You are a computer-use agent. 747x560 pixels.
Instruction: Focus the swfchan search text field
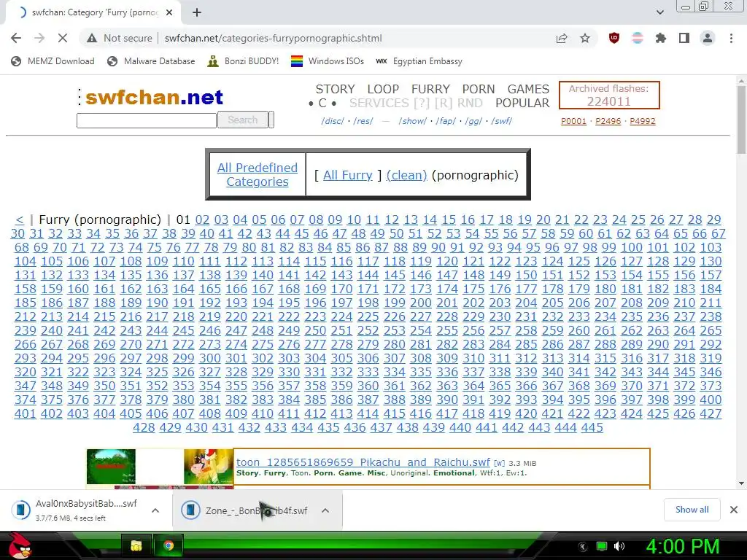pyautogui.click(x=146, y=120)
